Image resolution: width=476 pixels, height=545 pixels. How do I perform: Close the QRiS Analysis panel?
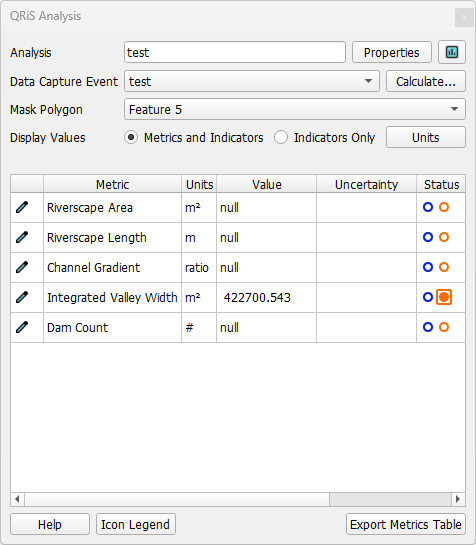click(x=464, y=17)
